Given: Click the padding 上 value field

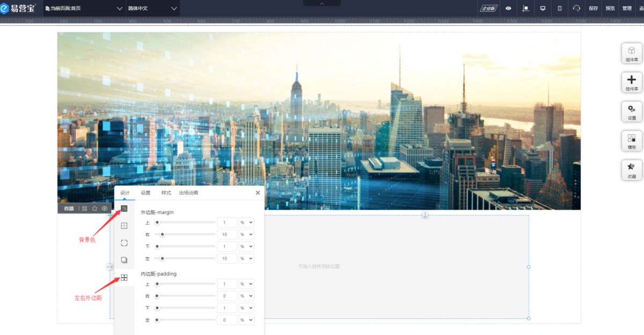Looking at the screenshot, I should coord(226,284).
